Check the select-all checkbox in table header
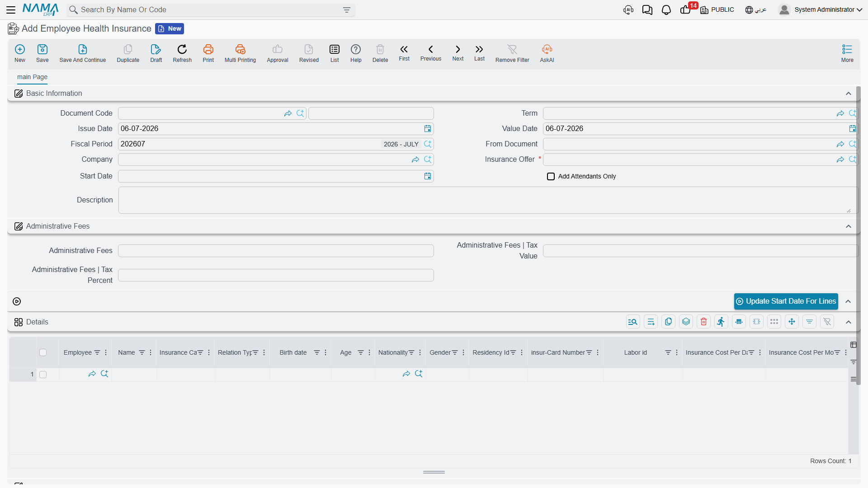Viewport: 868px width, 488px height. click(43, 352)
